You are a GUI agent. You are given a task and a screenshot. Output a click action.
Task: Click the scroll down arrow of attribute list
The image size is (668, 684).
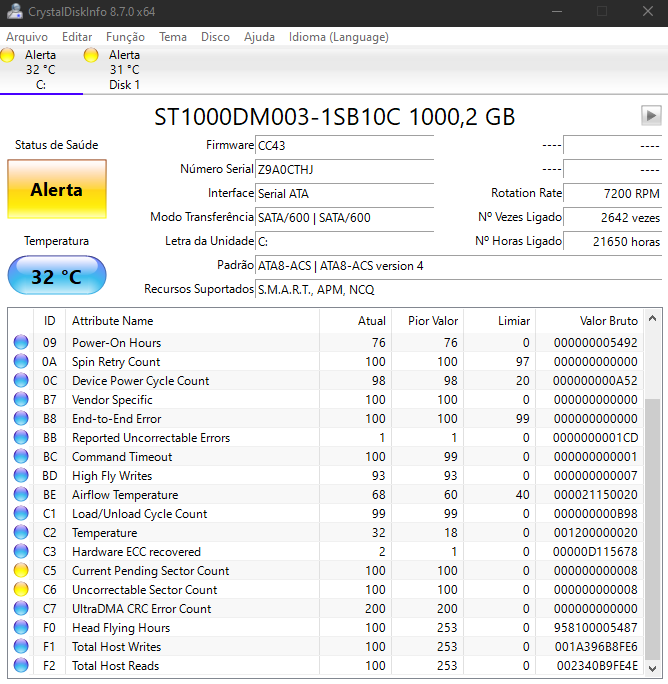tap(652, 668)
